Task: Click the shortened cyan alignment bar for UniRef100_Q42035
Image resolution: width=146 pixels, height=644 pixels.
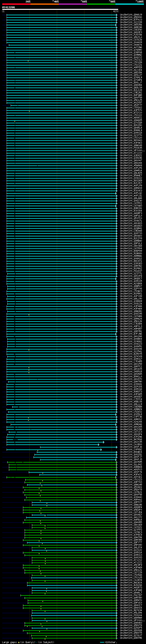Action: click(x=55, y=442)
